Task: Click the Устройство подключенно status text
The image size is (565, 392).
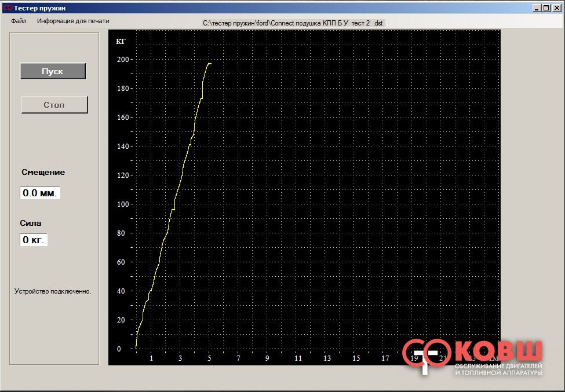Action: (53, 291)
